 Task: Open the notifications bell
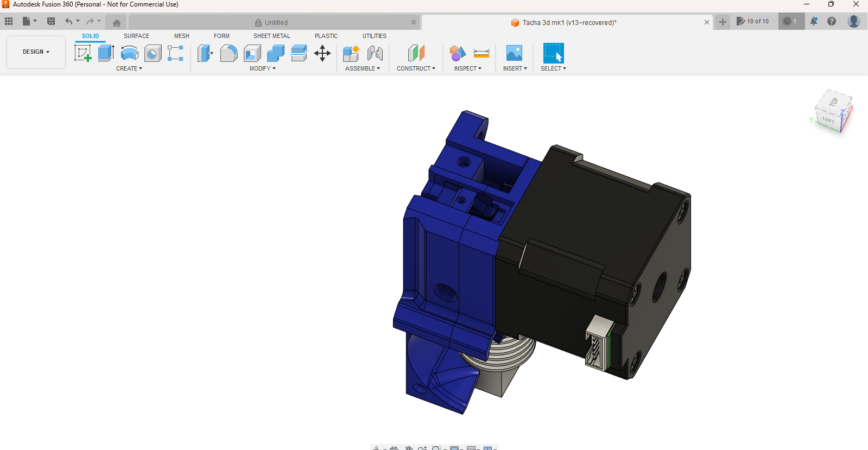click(x=814, y=22)
